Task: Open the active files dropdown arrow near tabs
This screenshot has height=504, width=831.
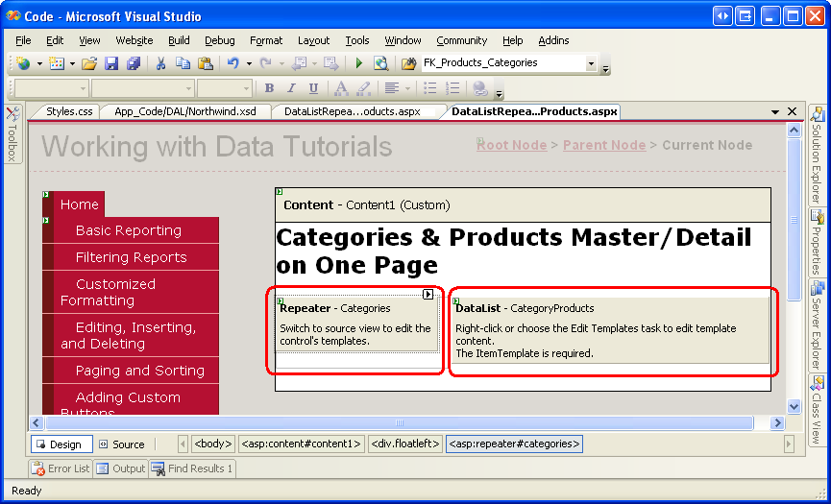Action: pos(775,112)
